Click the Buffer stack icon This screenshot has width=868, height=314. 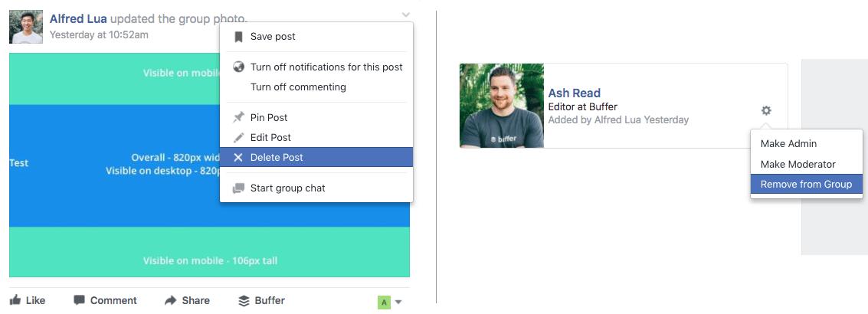[x=244, y=300]
